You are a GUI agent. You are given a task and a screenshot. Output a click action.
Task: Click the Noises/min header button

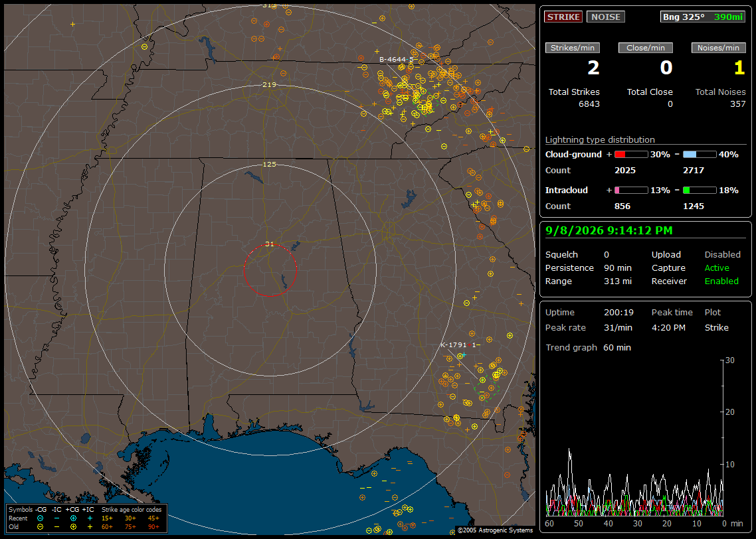tap(718, 48)
